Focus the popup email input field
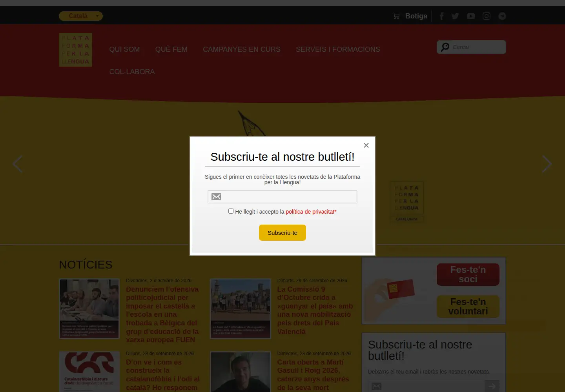Image resolution: width=565 pixels, height=392 pixels. click(x=282, y=197)
